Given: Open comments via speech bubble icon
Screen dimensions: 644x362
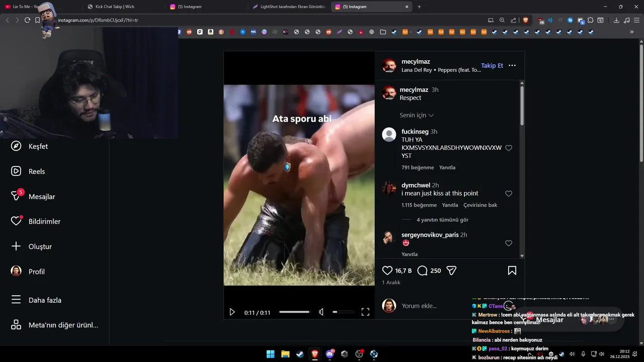Looking at the screenshot, I should pyautogui.click(x=423, y=270).
